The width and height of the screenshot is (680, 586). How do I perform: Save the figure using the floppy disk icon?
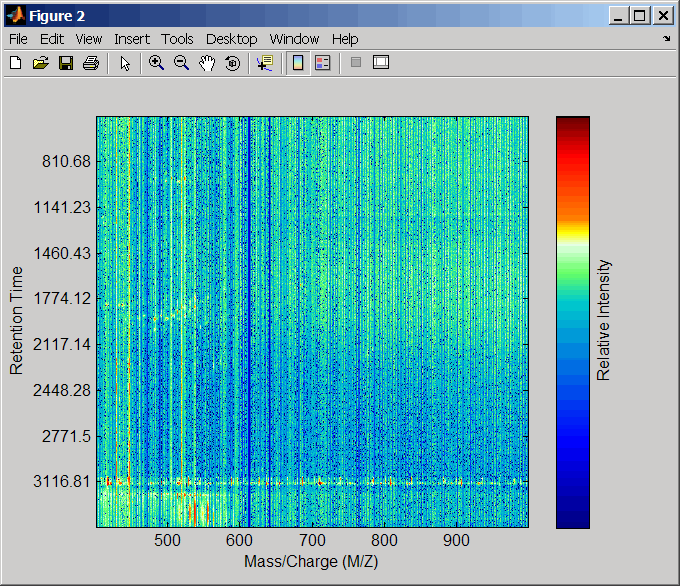click(x=65, y=63)
